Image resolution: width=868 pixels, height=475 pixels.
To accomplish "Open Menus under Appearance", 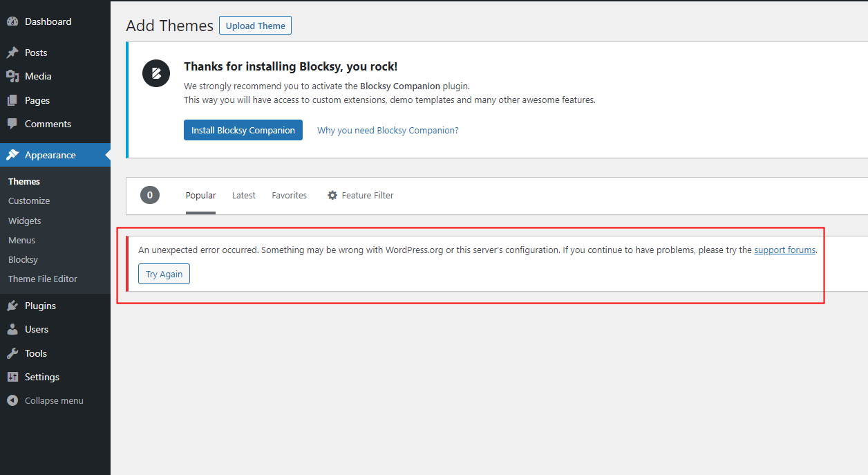I will point(21,240).
